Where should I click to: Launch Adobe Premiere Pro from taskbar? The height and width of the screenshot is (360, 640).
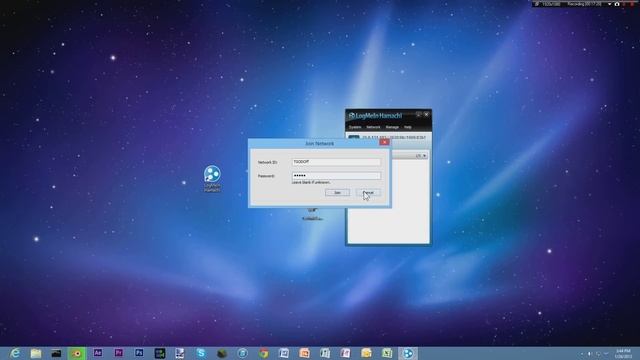(x=118, y=353)
